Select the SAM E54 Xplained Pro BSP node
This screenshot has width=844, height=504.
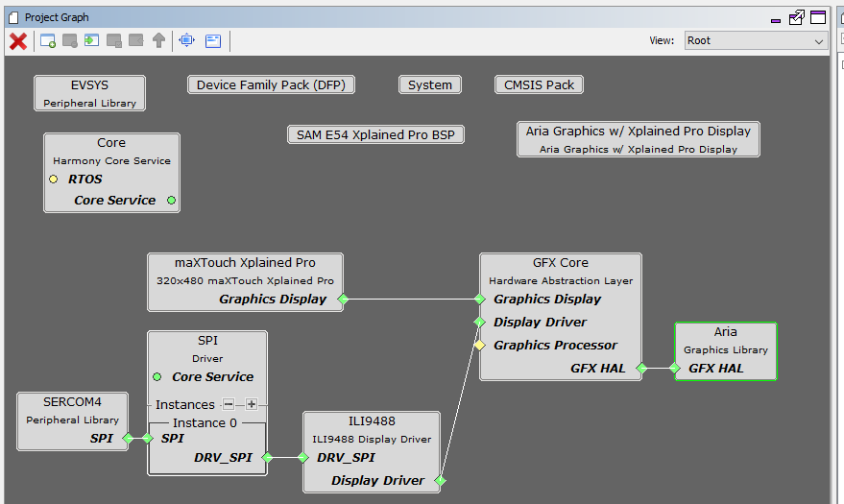[x=375, y=135]
